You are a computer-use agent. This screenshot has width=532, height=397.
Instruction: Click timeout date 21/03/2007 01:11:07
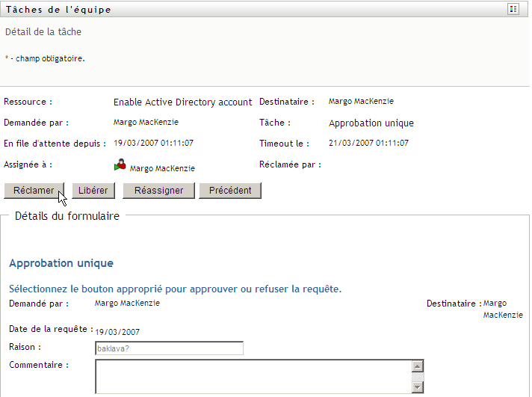click(368, 143)
